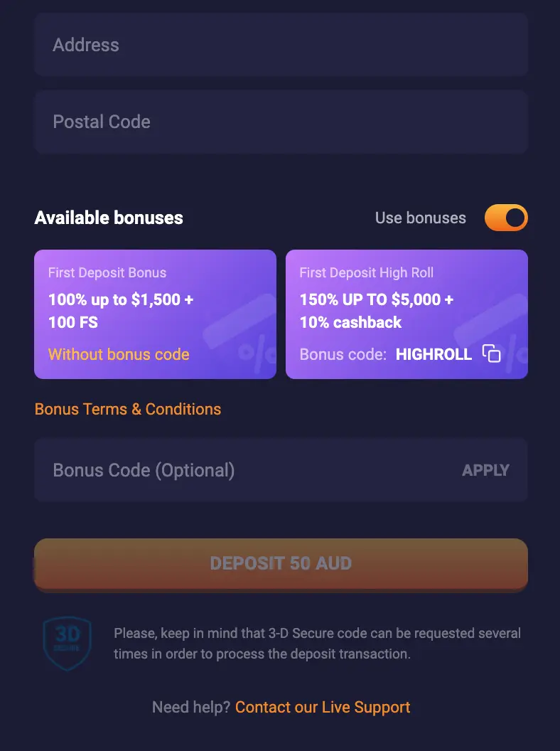Click the Address input field
This screenshot has height=751, width=560.
coord(280,44)
